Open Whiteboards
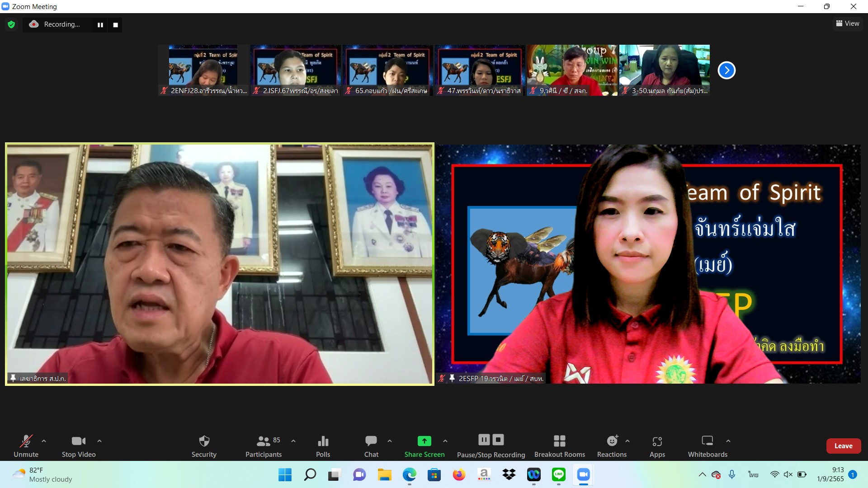This screenshot has width=868, height=488. [708, 446]
